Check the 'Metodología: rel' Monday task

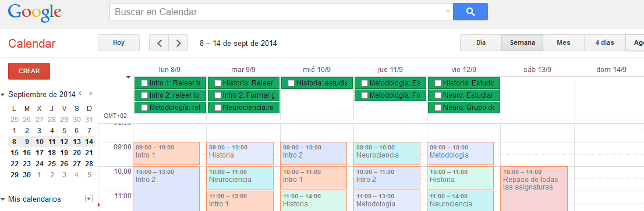(x=144, y=108)
